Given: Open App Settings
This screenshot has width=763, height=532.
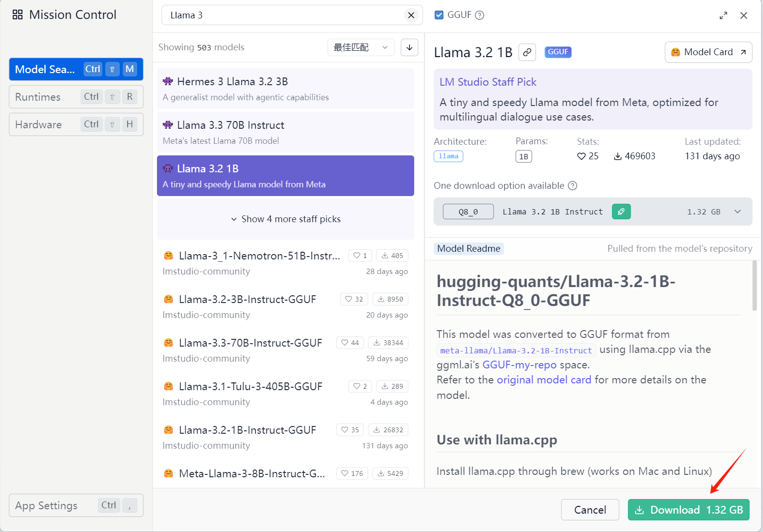Looking at the screenshot, I should point(76,505).
